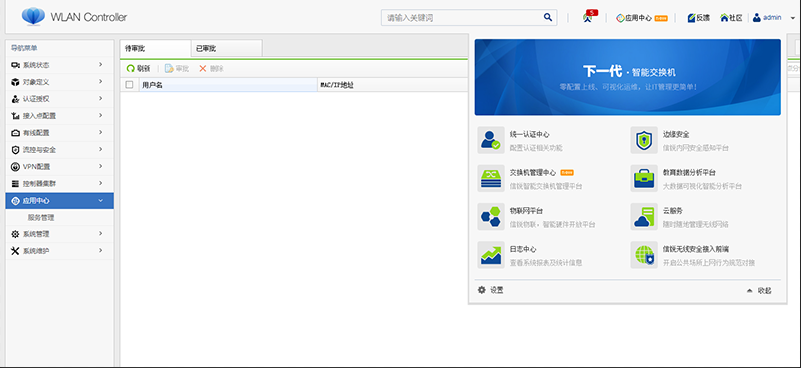Click the VPN配置 icon in sidebar

(15, 167)
